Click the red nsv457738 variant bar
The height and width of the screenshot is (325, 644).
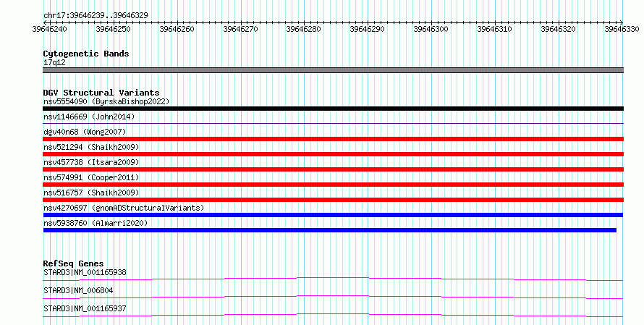click(x=333, y=169)
